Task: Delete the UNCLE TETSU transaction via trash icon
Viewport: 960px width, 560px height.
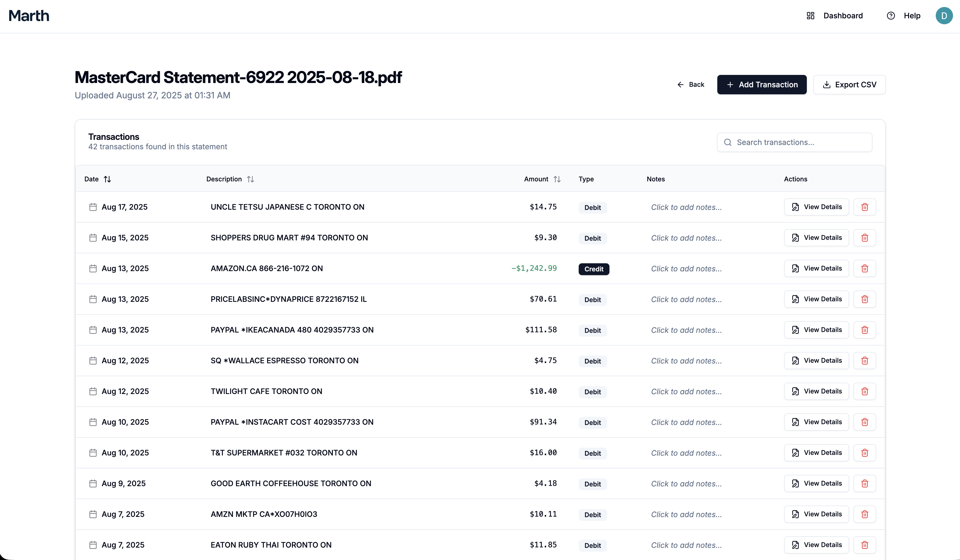Action: click(864, 207)
